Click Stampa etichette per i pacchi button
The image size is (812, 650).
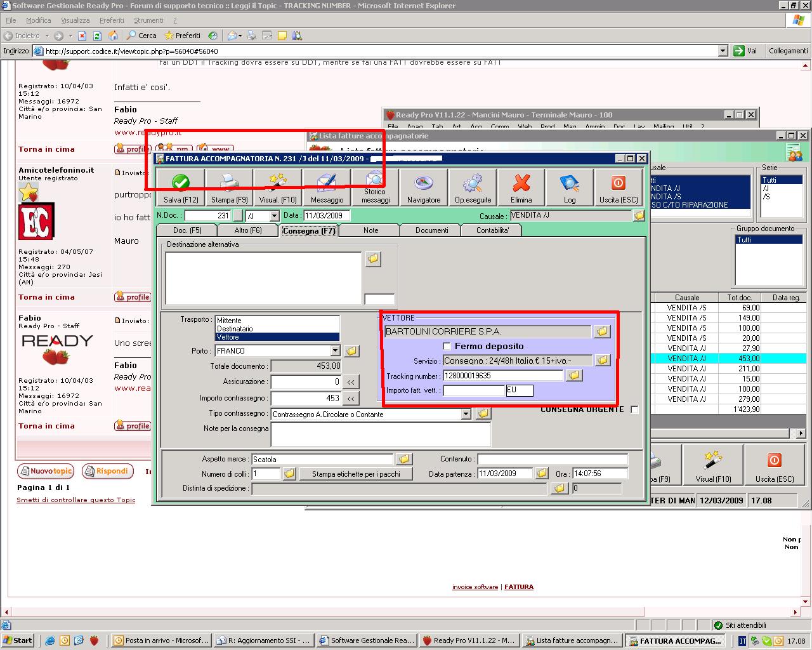pyautogui.click(x=356, y=474)
